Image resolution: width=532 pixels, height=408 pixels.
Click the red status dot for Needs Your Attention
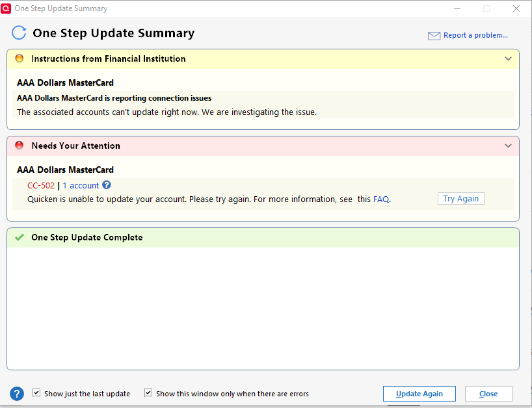click(20, 146)
